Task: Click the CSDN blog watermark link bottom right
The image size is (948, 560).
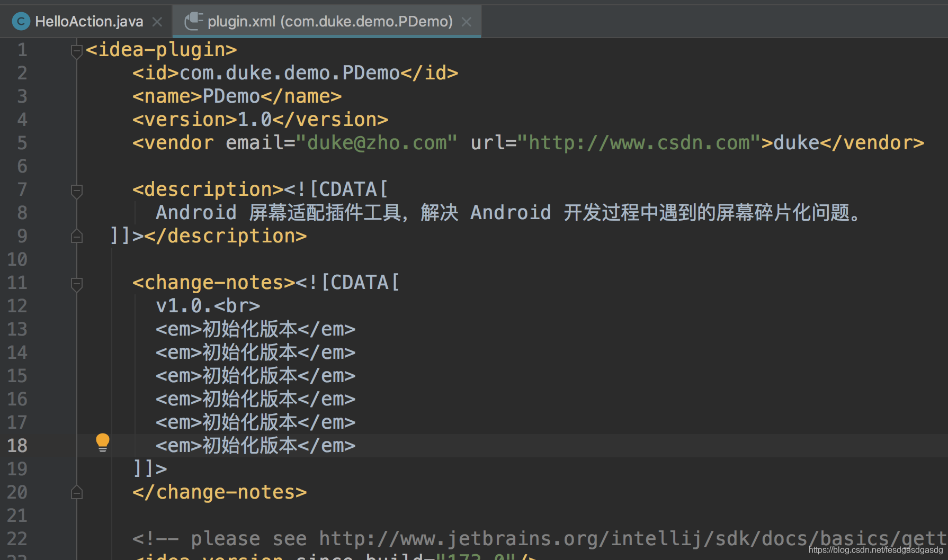Action: tap(877, 549)
